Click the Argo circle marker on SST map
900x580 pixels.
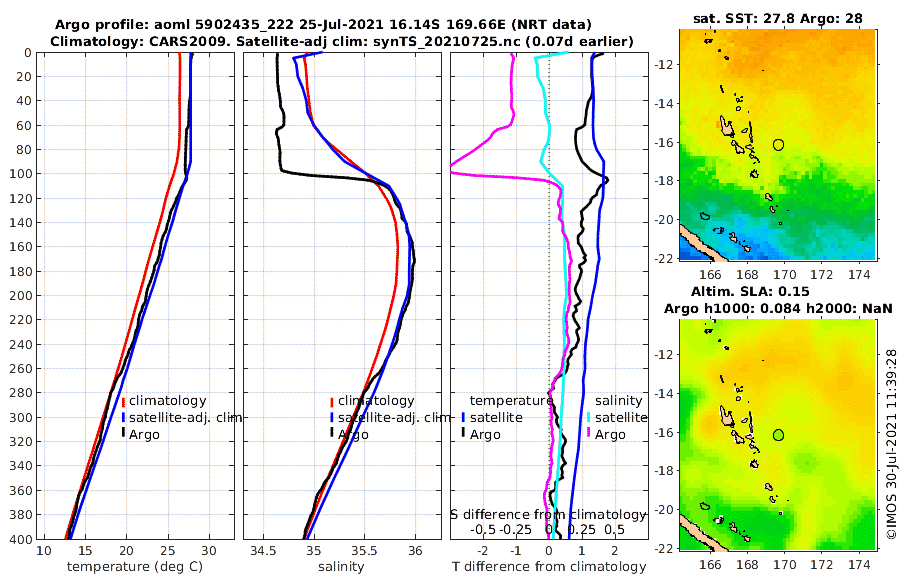pyautogui.click(x=778, y=145)
